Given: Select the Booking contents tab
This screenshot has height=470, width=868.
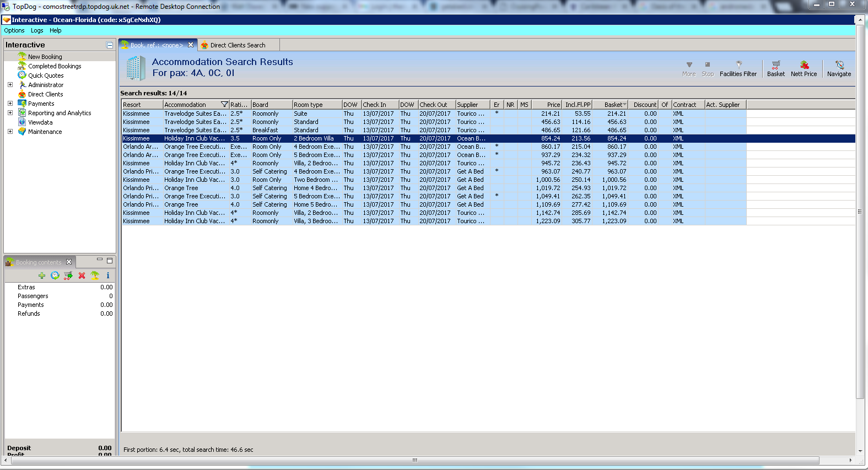Looking at the screenshot, I should [x=39, y=262].
